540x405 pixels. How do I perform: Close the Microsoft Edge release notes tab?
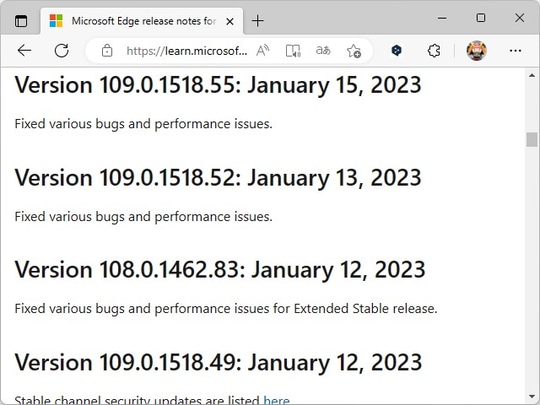pyautogui.click(x=230, y=21)
